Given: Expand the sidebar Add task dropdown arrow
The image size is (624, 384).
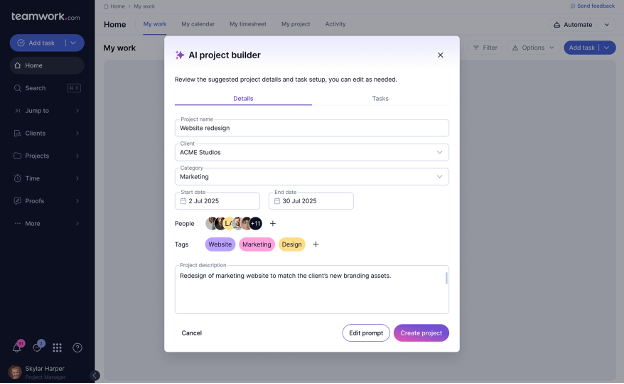Looking at the screenshot, I should tap(73, 43).
